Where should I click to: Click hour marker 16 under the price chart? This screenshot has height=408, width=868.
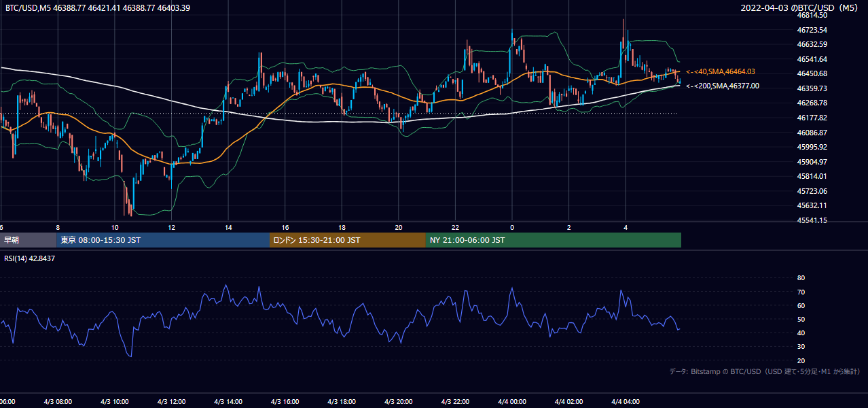[x=285, y=227]
